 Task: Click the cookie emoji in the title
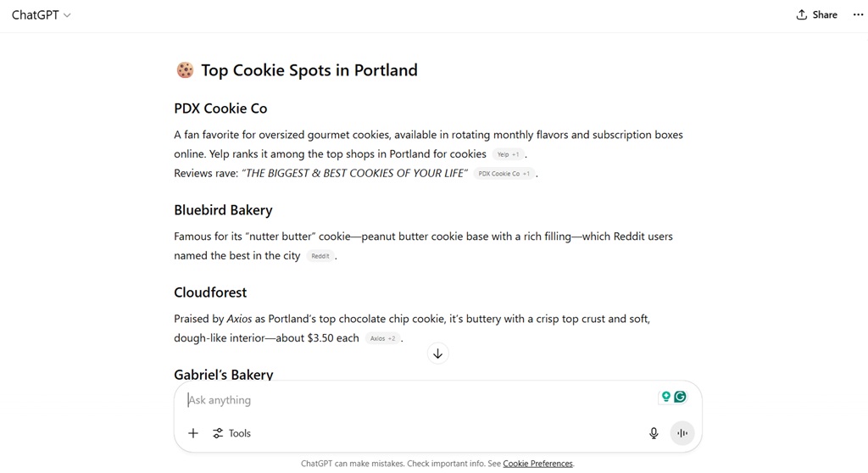coord(185,70)
